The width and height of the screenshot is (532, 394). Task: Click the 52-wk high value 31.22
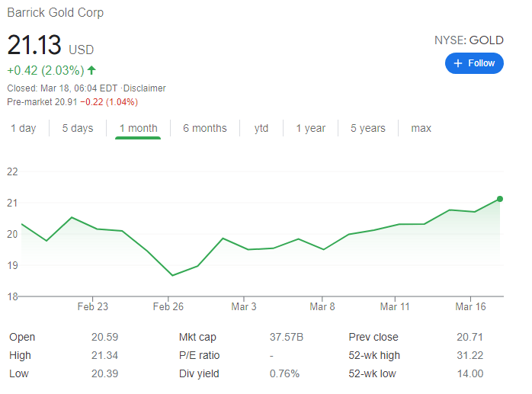click(x=469, y=355)
